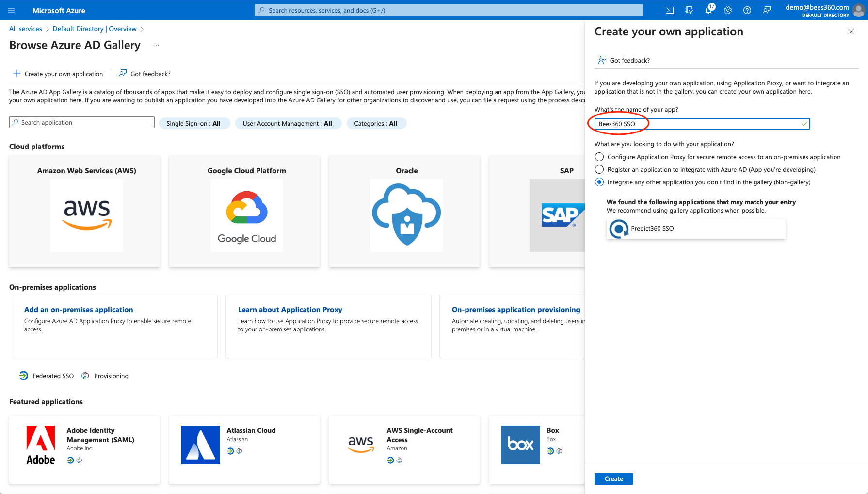The height and width of the screenshot is (494, 868).
Task: Open Cloud Shell from the top bar
Action: click(670, 10)
